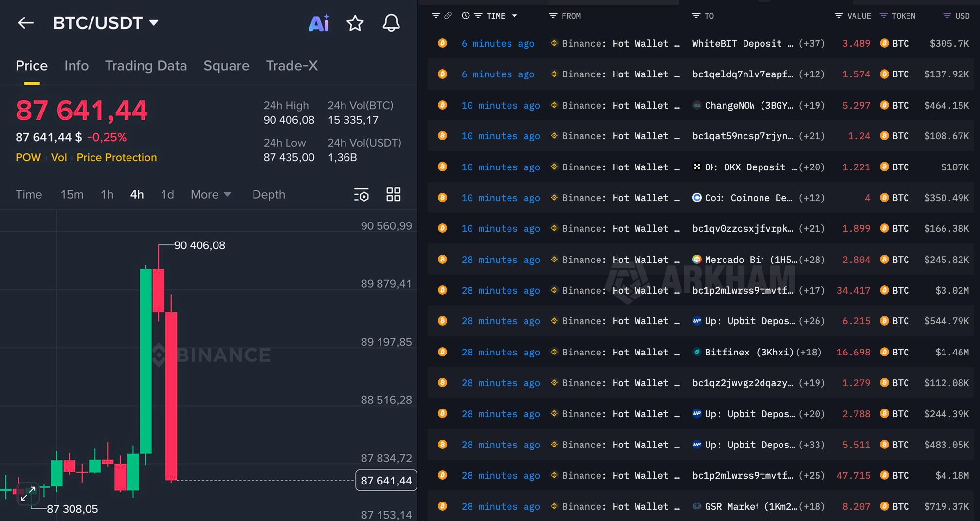
Task: Open Binance Hot Wallet sender on $305.7K row
Action: pyautogui.click(x=621, y=43)
